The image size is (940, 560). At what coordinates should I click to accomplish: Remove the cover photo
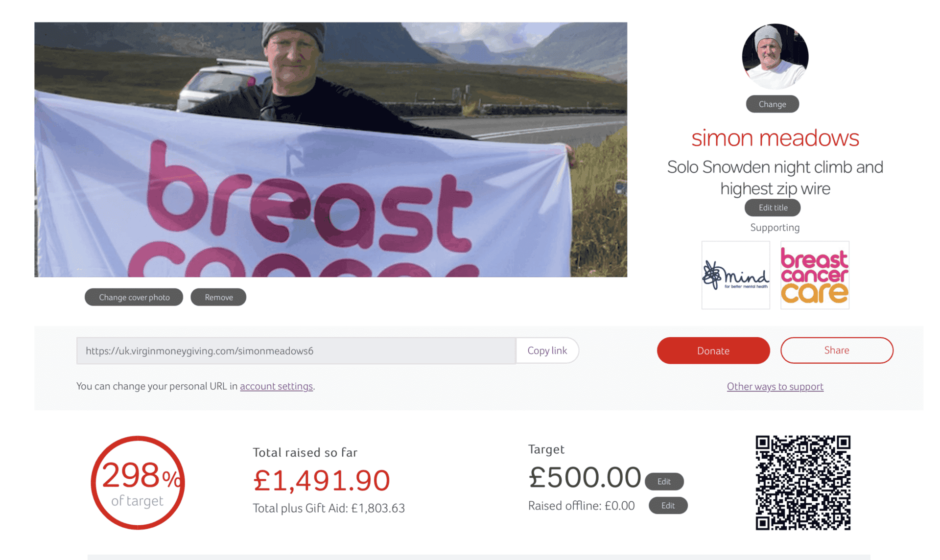click(218, 297)
